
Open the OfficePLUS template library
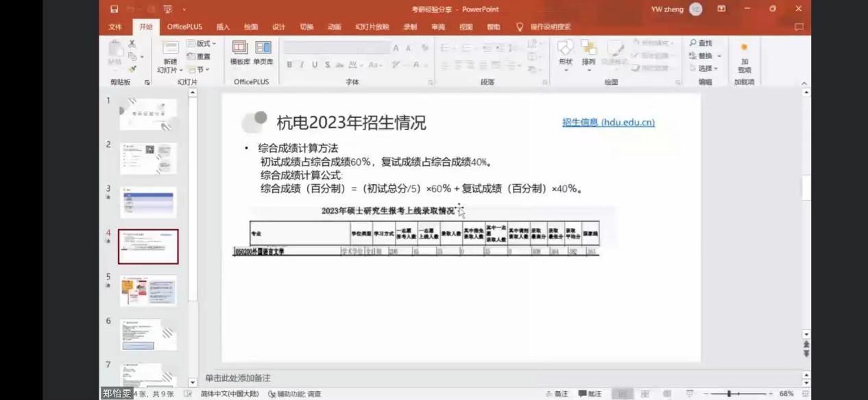[x=240, y=48]
